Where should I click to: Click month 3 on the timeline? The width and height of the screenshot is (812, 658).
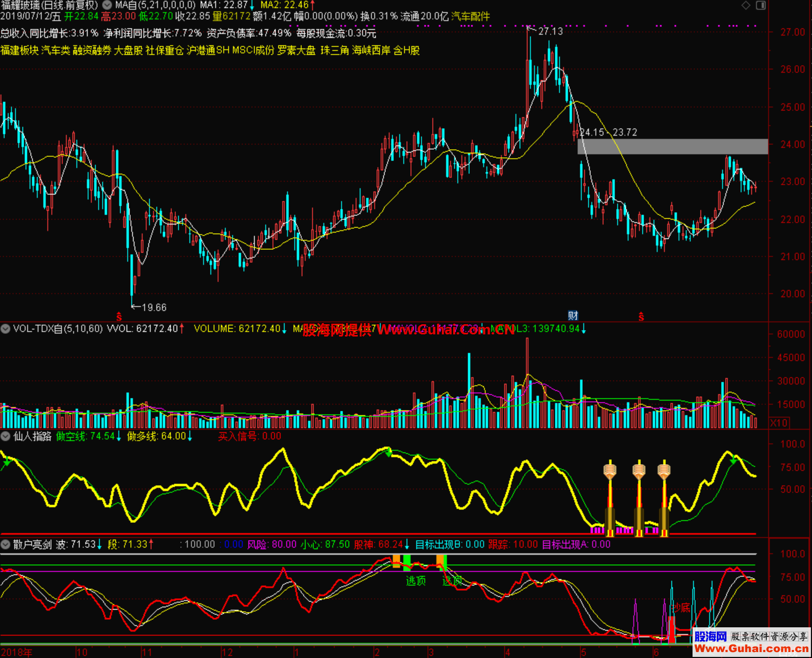430,653
